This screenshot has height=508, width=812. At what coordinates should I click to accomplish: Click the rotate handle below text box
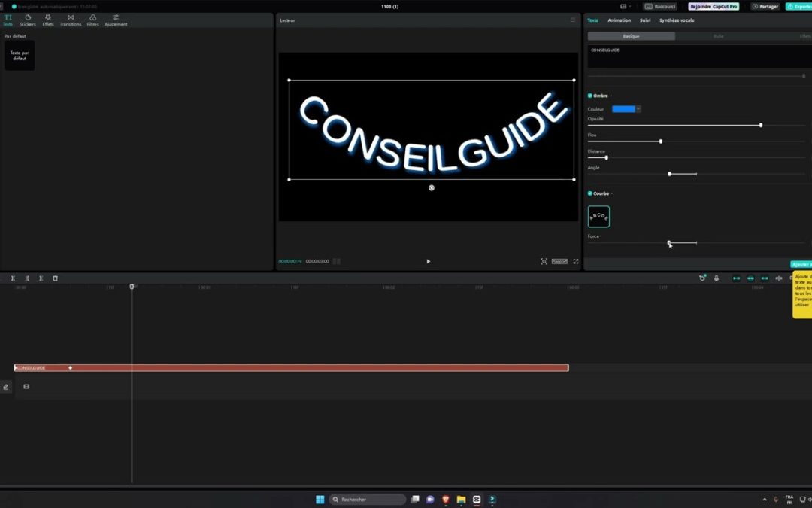point(432,188)
